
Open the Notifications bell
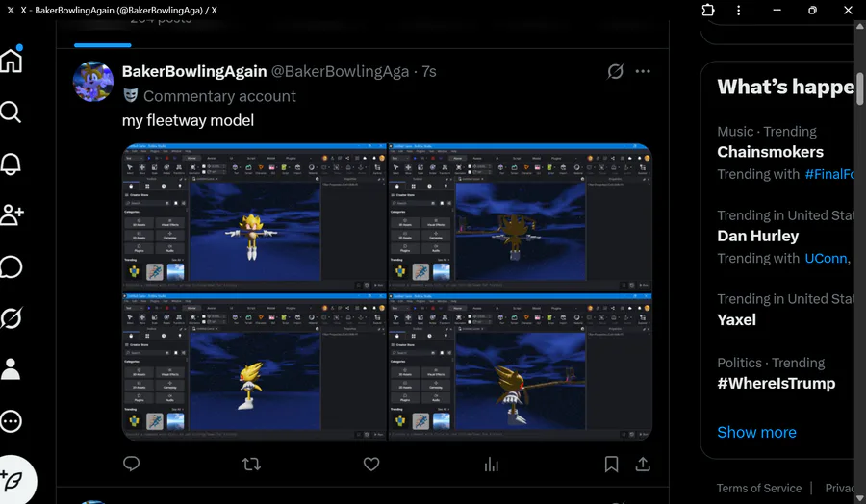tap(11, 164)
